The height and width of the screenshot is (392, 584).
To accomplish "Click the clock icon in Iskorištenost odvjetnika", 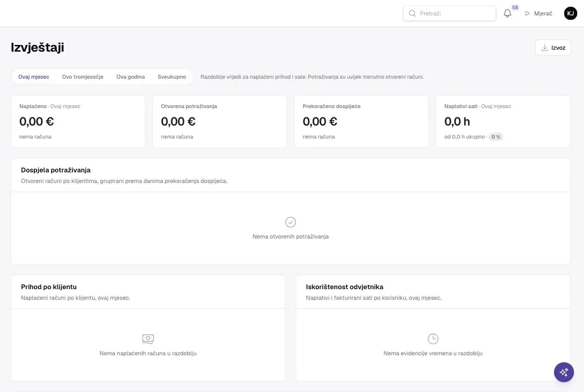I will [x=433, y=338].
